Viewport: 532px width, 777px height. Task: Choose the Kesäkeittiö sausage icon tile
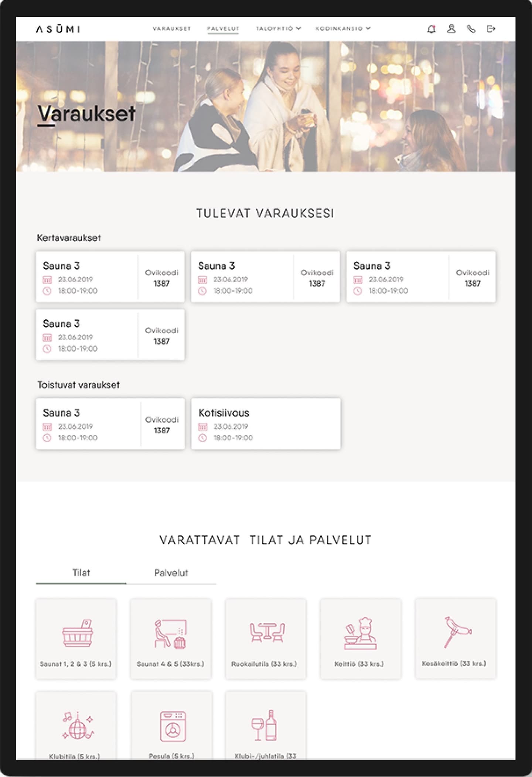click(x=456, y=639)
